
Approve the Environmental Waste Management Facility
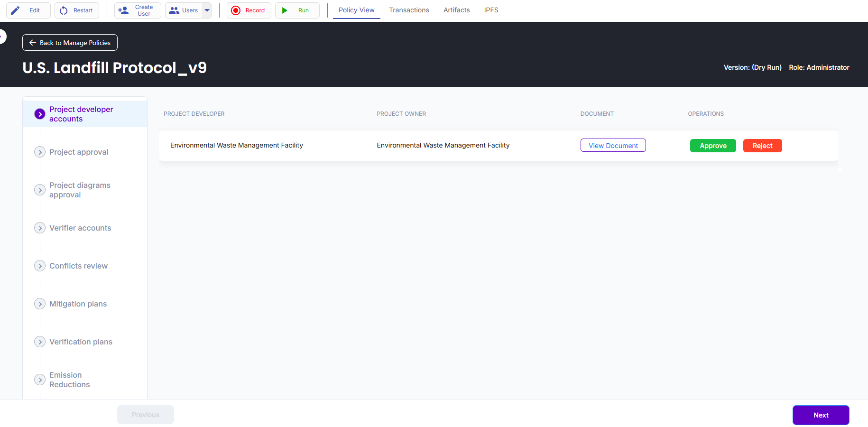(712, 146)
